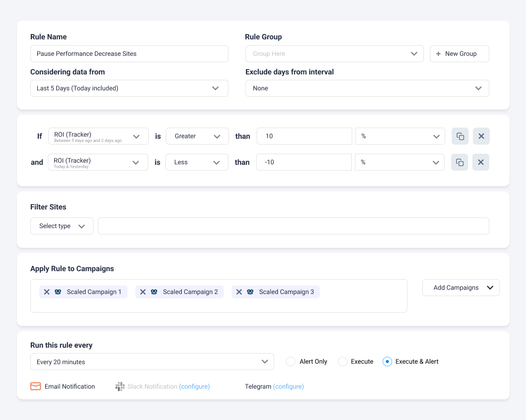526x420 pixels.
Task: Select the Execute radio option
Action: 343,362
